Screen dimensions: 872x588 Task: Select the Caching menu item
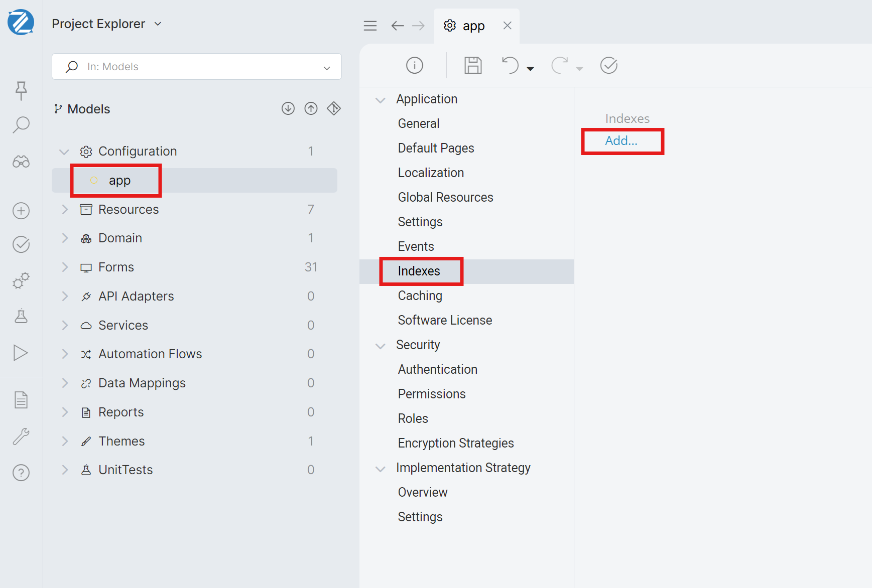point(420,296)
